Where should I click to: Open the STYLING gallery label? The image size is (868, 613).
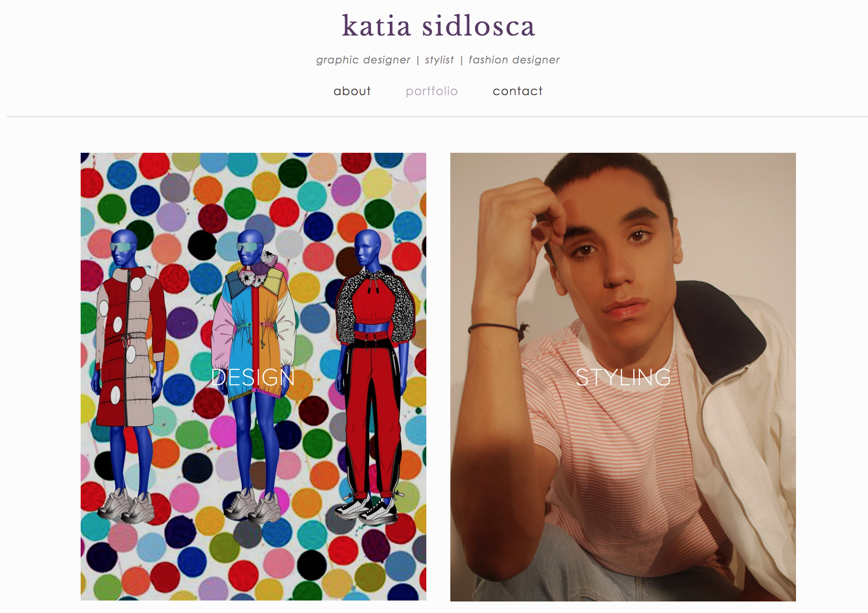(x=623, y=377)
